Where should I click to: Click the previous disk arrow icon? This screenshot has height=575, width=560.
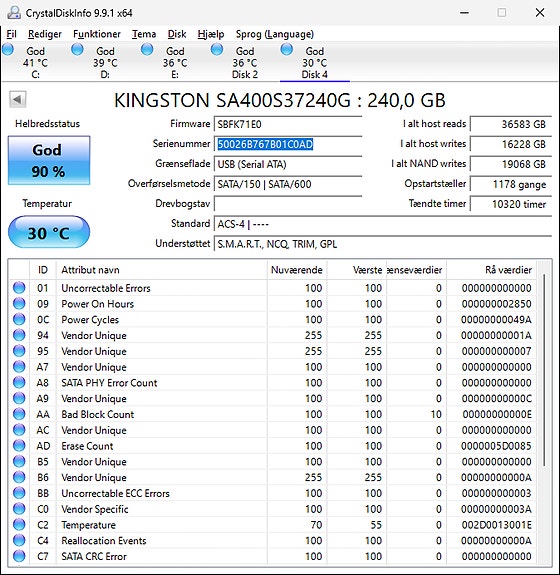point(17,99)
